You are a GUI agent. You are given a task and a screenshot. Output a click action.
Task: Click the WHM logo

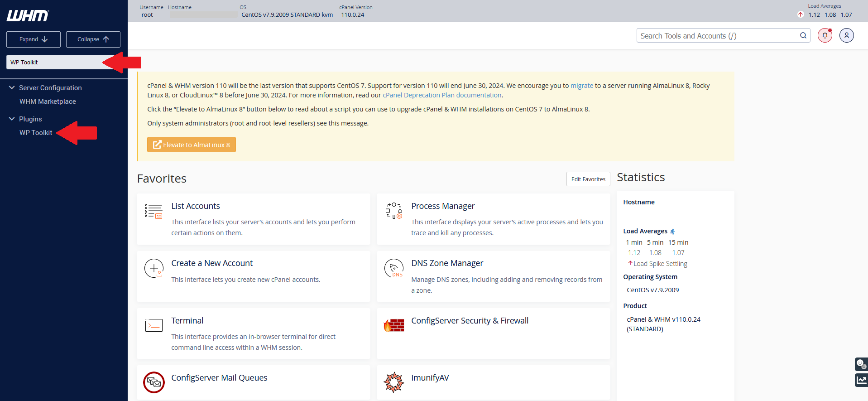pyautogui.click(x=28, y=16)
